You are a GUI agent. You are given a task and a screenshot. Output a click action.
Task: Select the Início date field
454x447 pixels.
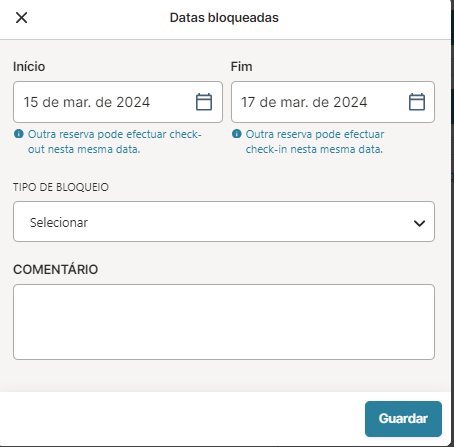[x=118, y=102]
